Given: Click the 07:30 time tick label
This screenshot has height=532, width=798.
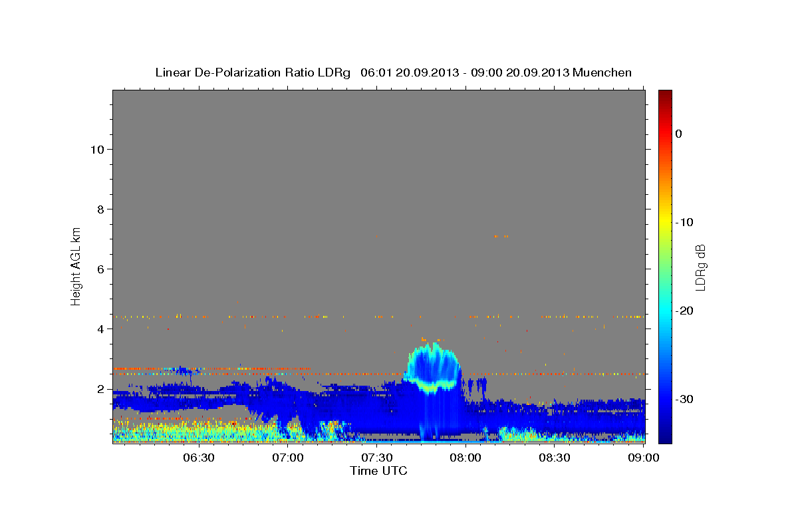Looking at the screenshot, I should [x=376, y=458].
